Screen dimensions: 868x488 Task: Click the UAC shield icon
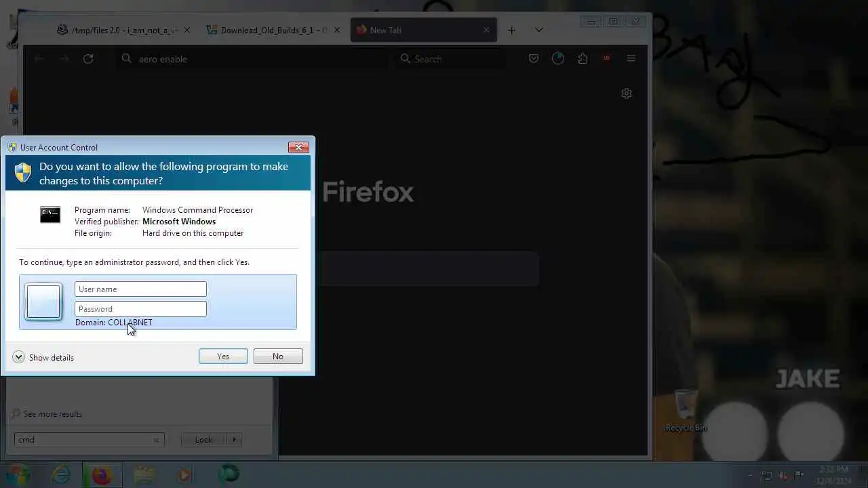23,173
